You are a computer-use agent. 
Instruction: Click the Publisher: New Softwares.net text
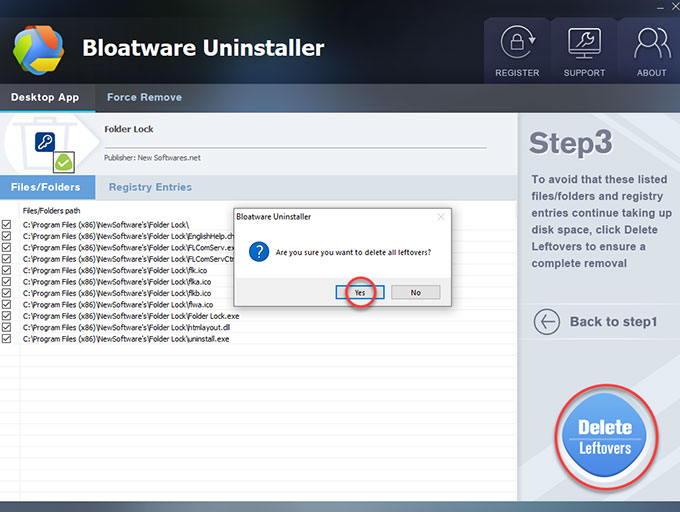(152, 158)
